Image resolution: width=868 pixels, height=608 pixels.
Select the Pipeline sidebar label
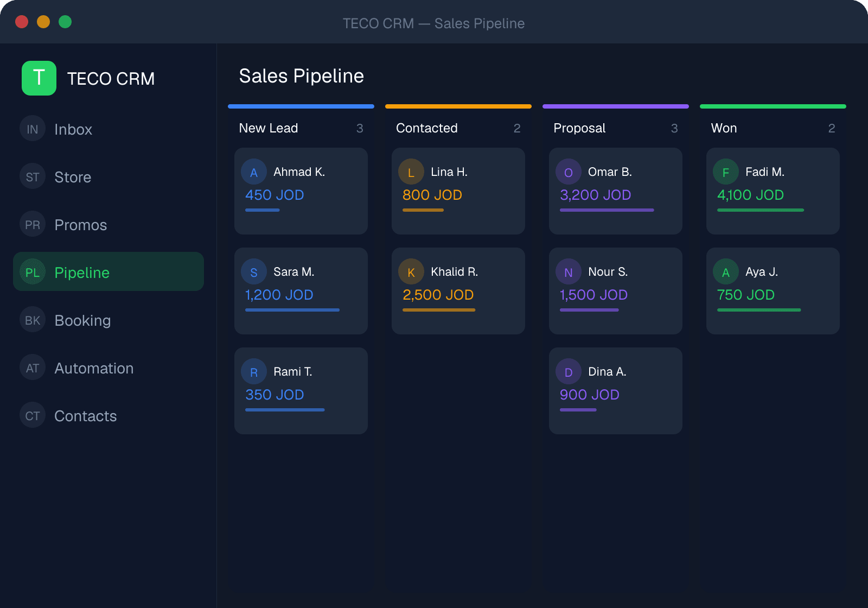coord(82,273)
